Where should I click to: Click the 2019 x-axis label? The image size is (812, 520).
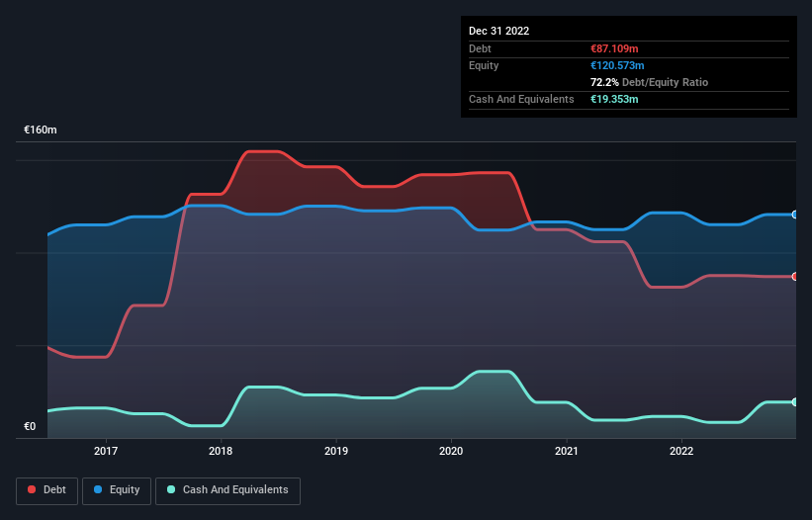[x=336, y=451]
